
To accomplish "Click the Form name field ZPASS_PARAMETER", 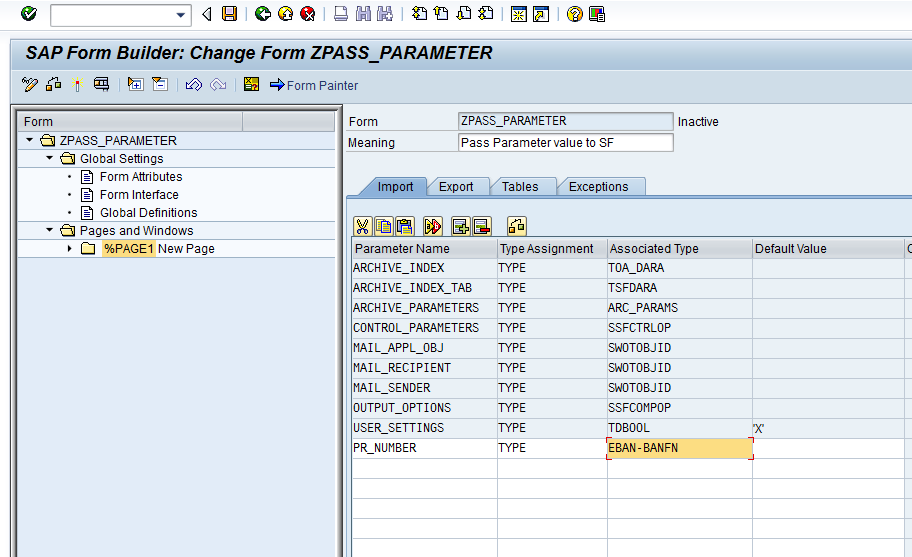I will (565, 121).
